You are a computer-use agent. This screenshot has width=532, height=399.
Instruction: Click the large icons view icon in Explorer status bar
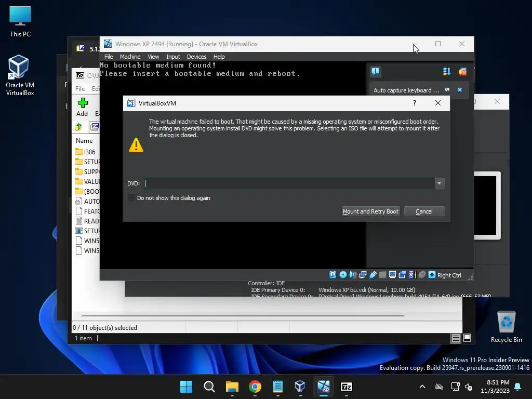pos(467,338)
